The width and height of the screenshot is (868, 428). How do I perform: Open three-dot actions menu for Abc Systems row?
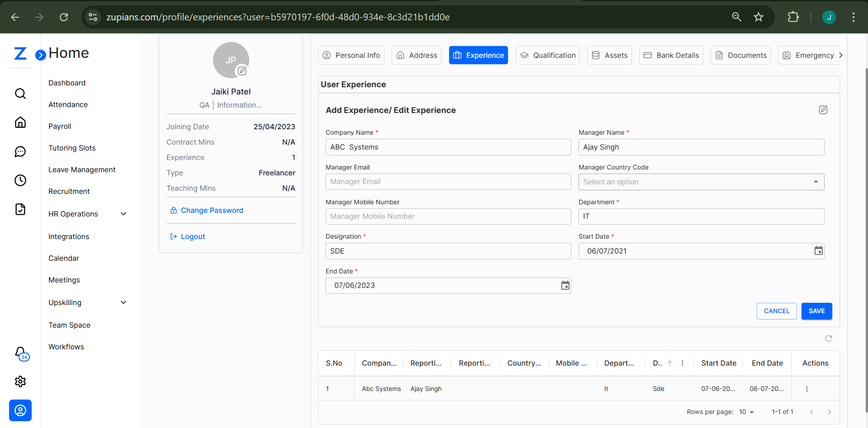(x=806, y=389)
